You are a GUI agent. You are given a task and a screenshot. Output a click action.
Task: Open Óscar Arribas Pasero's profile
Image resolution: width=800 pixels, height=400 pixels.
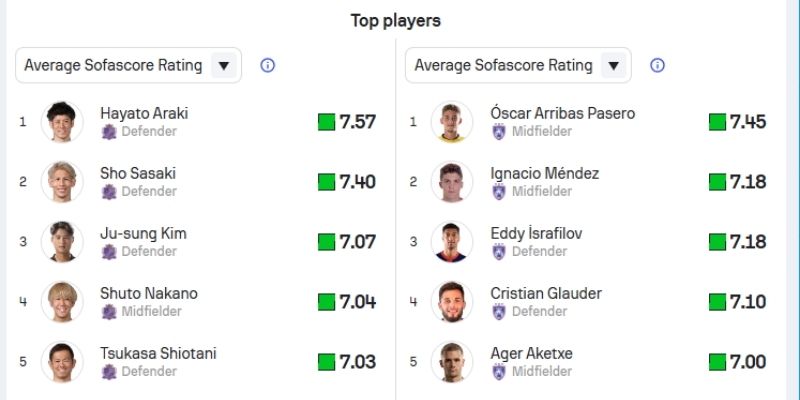tap(562, 113)
